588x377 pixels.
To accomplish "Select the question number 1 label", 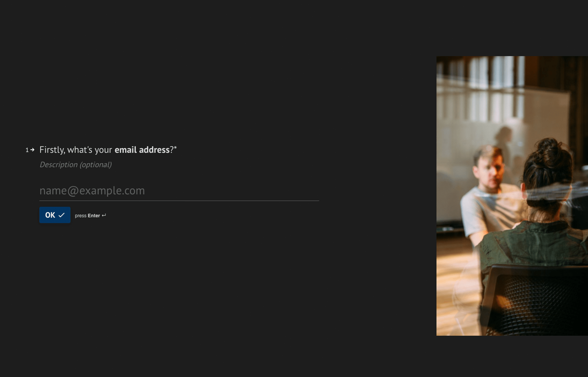I will click(x=27, y=150).
